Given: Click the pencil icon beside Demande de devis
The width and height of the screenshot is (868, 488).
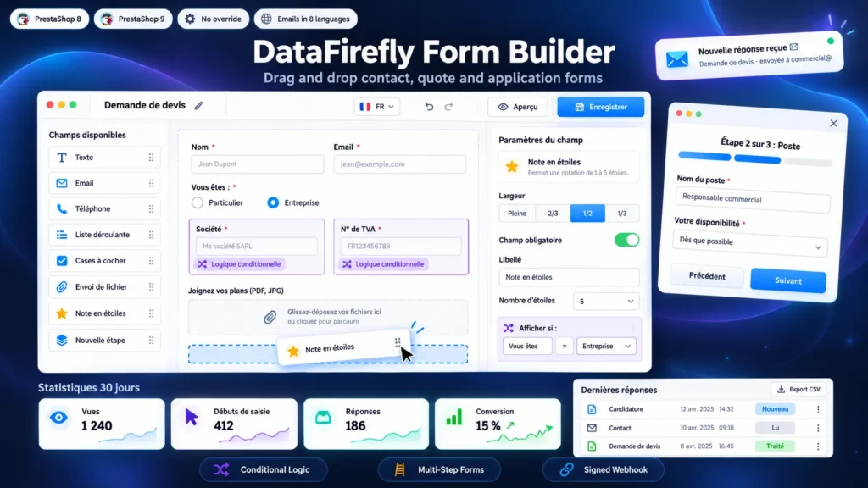Looking at the screenshot, I should pyautogui.click(x=198, y=105).
